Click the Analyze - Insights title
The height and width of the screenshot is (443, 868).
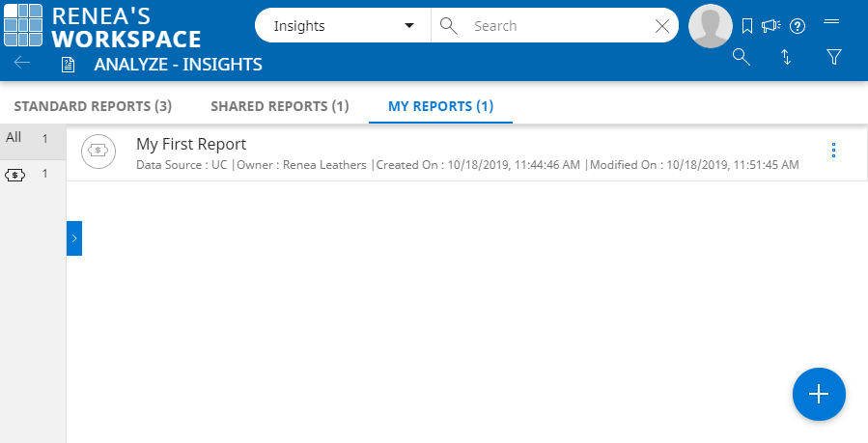178,65
